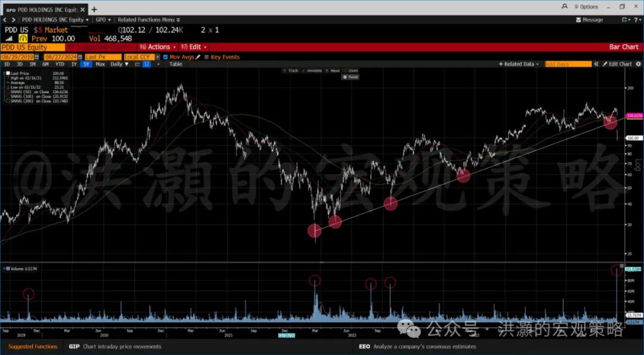Open the Edit dropdown in red bar
This screenshot has width=644, height=355.
coord(194,47)
